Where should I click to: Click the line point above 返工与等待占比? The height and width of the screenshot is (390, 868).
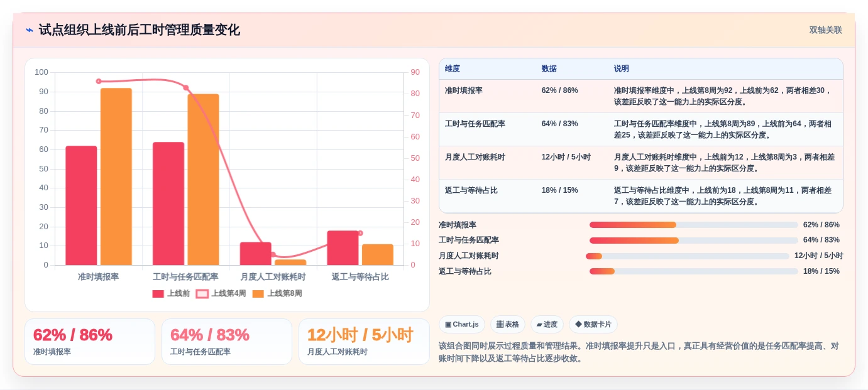coord(360,233)
